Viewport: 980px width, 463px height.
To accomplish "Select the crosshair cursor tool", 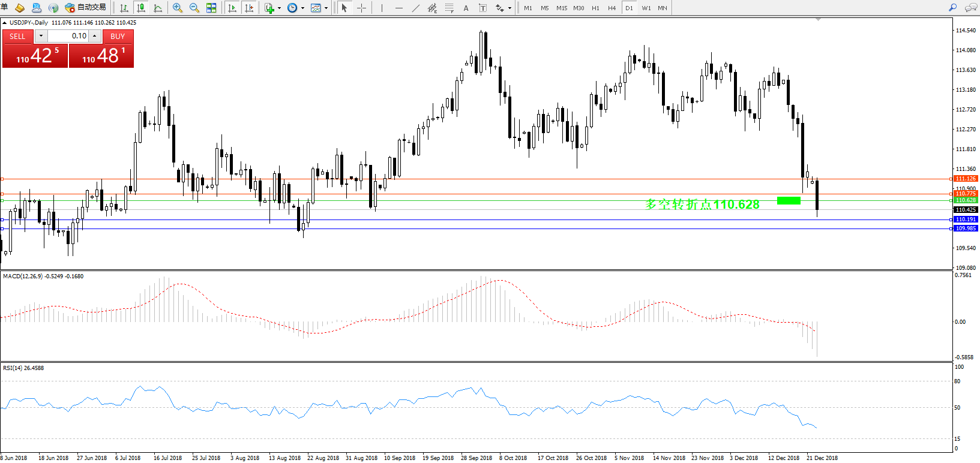I will pyautogui.click(x=361, y=8).
